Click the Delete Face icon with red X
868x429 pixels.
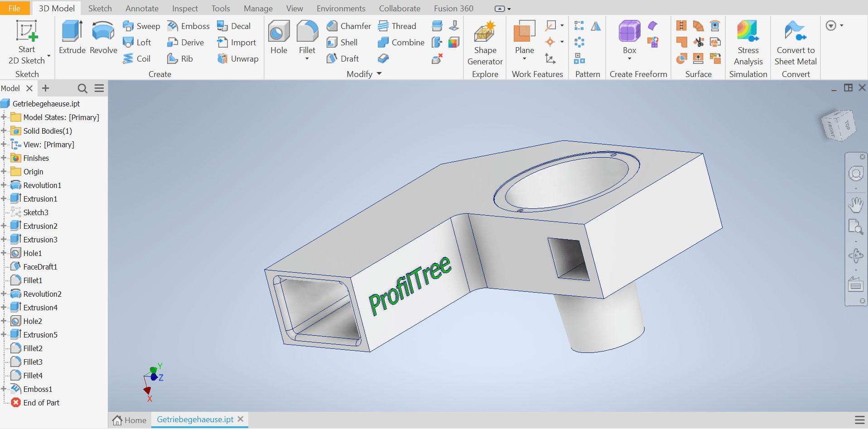pyautogui.click(x=437, y=59)
